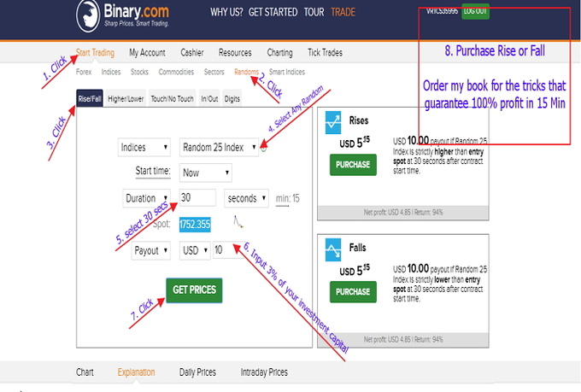Image resolution: width=581 pixels, height=392 pixels.
Task: Open the Daily Prices tab
Action: pos(197,372)
